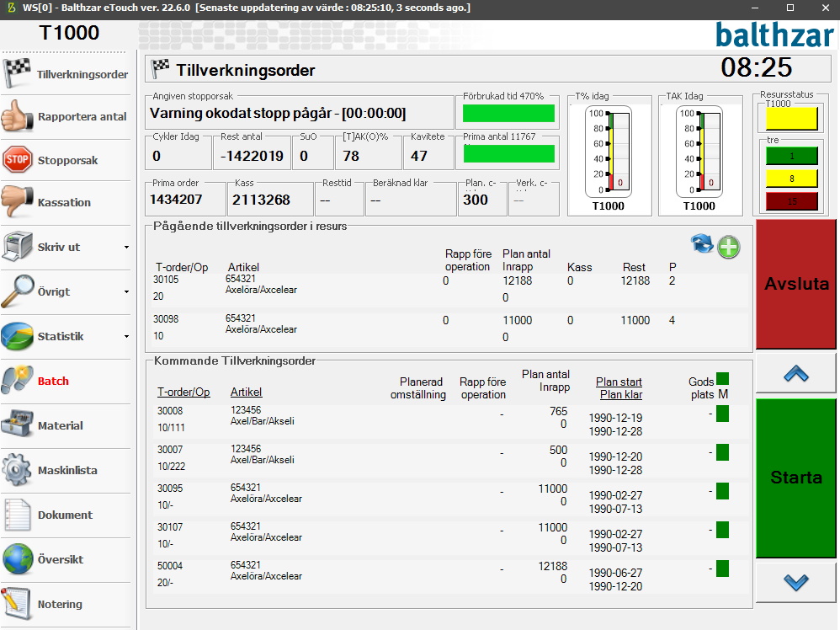
Task: Click the Balthzar app icon in title bar
Action: point(11,8)
